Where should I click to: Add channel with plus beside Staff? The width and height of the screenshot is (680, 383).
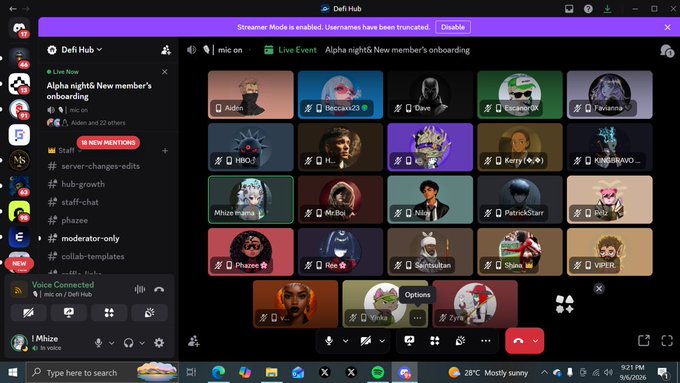point(165,151)
